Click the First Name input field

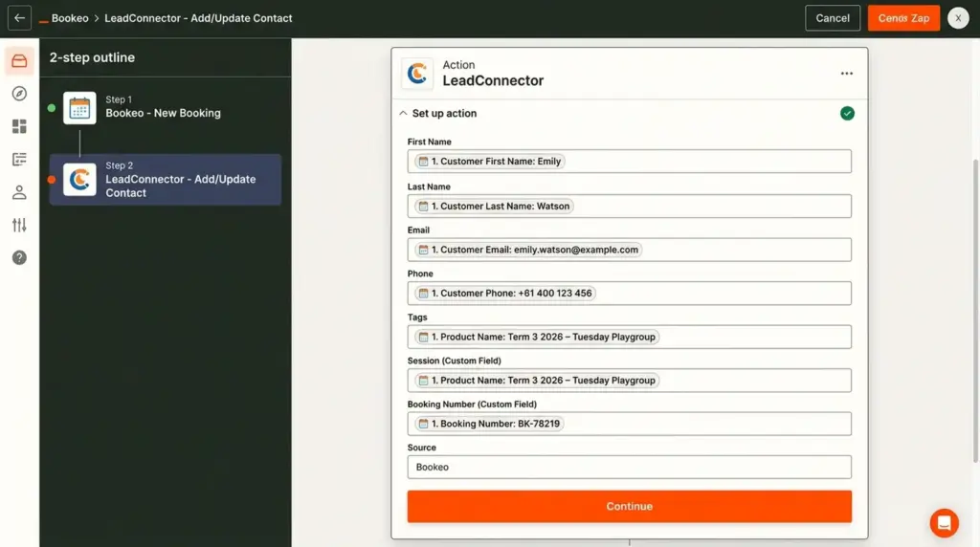click(629, 161)
